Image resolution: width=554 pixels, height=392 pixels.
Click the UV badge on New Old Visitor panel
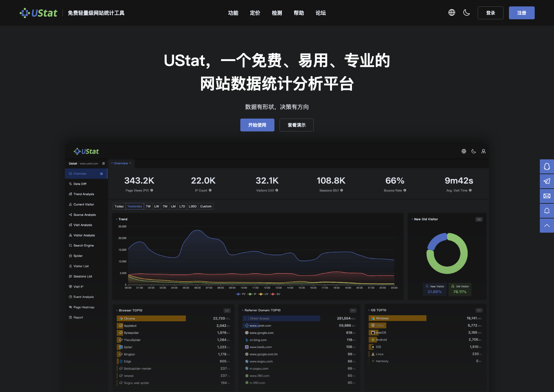pos(479,219)
